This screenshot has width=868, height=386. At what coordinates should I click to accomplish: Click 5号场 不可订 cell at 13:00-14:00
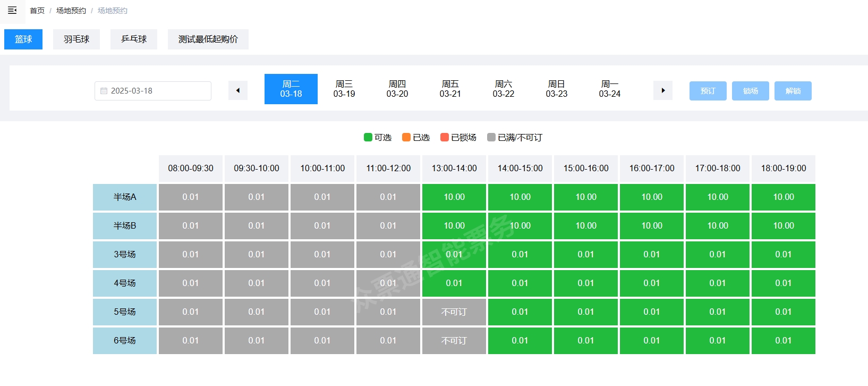(x=454, y=312)
